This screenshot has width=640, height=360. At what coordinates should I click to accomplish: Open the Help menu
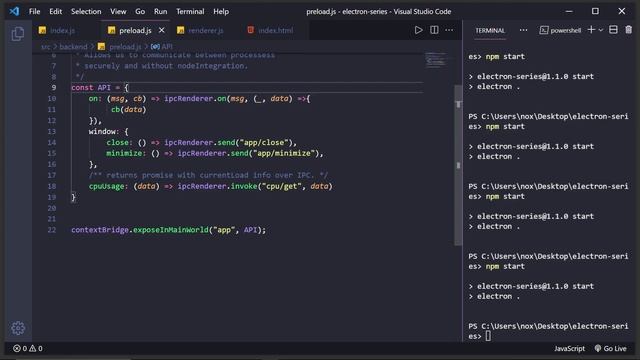(221, 11)
